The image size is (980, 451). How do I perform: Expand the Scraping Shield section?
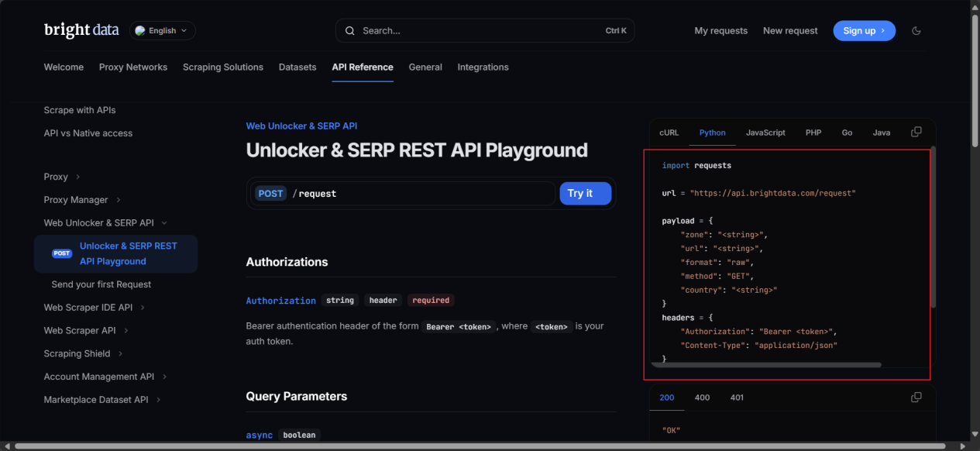[x=84, y=354]
